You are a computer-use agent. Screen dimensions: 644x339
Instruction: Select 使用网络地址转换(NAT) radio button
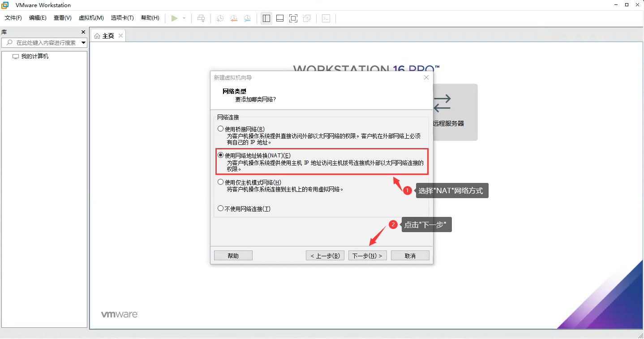coord(220,155)
